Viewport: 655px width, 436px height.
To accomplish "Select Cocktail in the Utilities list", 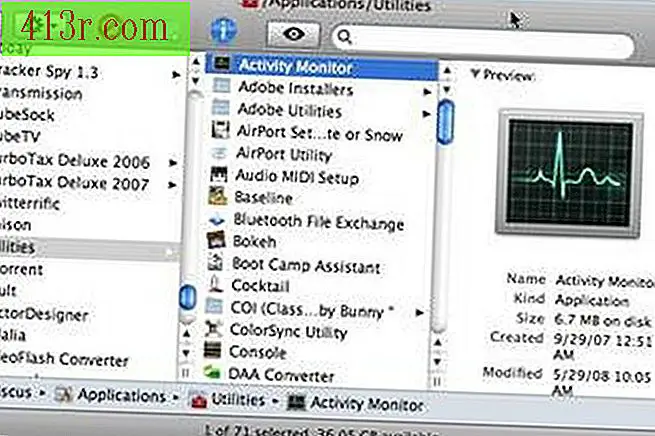I will point(260,286).
